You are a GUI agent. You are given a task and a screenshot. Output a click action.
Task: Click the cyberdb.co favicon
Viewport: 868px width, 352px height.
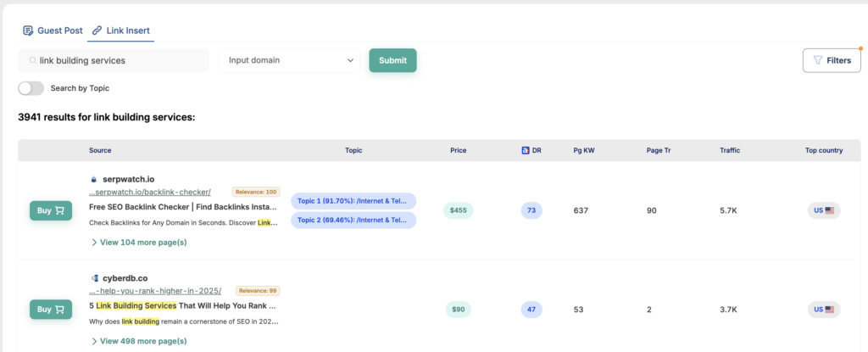pyautogui.click(x=93, y=278)
